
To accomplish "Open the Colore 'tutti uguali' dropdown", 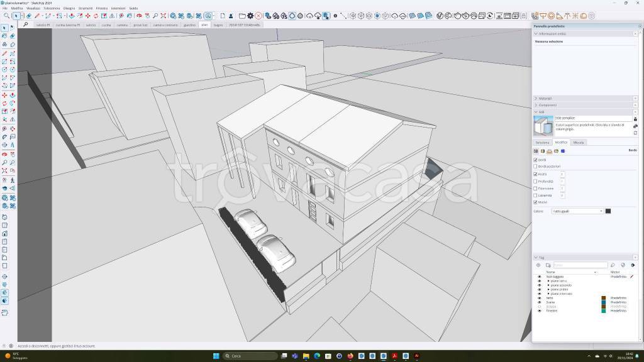I will 577,211.
